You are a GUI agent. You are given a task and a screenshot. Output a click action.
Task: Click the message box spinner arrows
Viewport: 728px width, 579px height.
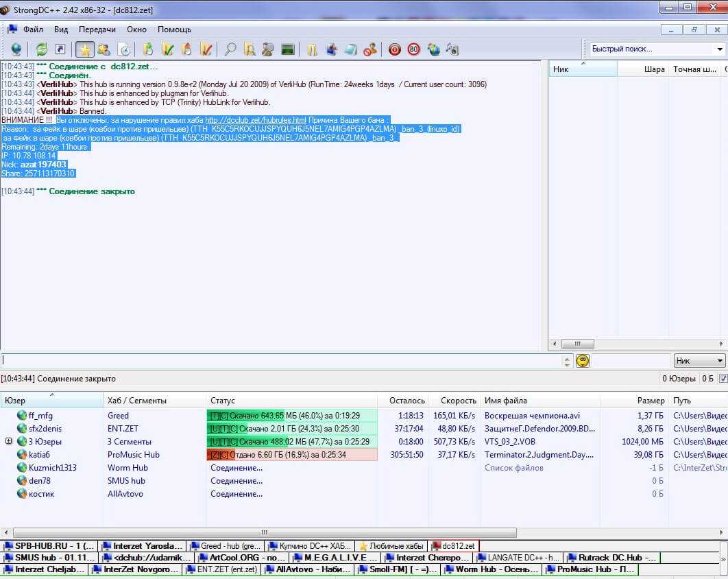[x=567, y=361]
